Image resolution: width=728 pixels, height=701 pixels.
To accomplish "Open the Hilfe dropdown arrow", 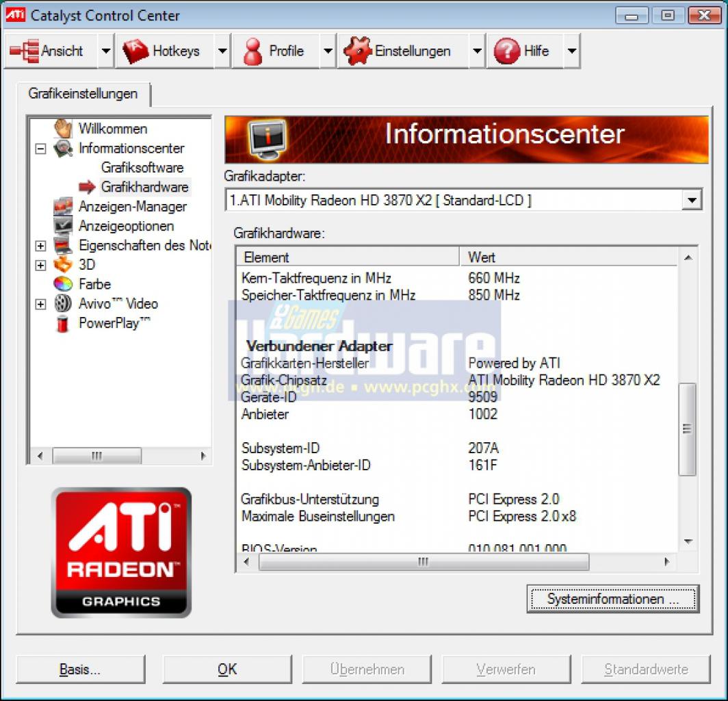I will 572,51.
